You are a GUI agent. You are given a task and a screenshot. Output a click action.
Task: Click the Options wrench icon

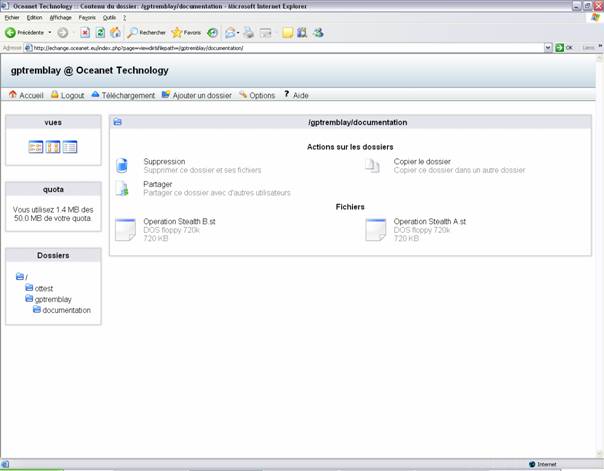243,94
